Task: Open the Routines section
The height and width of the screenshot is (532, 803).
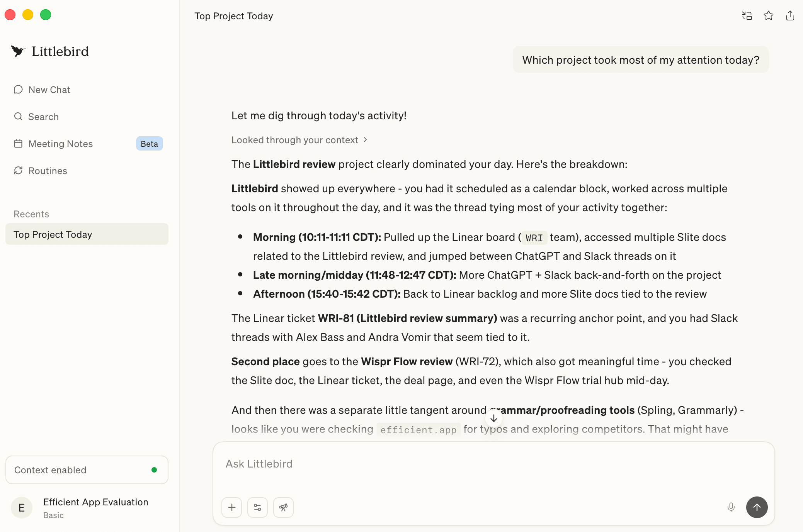Action: tap(47, 171)
